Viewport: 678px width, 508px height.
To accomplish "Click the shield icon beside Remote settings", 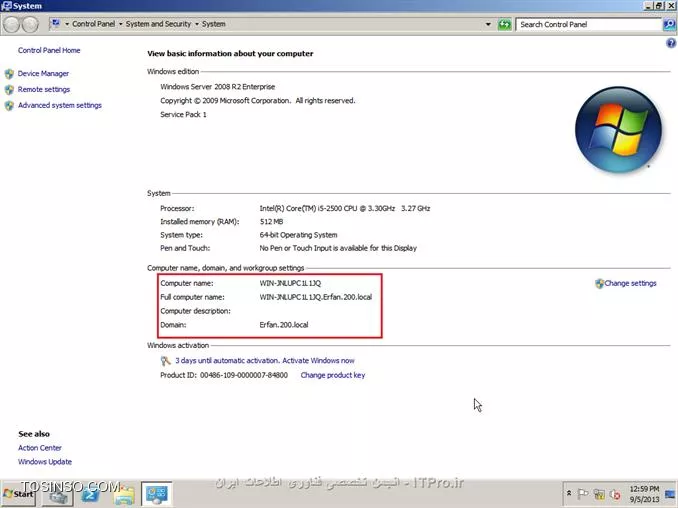I will pos(9,90).
